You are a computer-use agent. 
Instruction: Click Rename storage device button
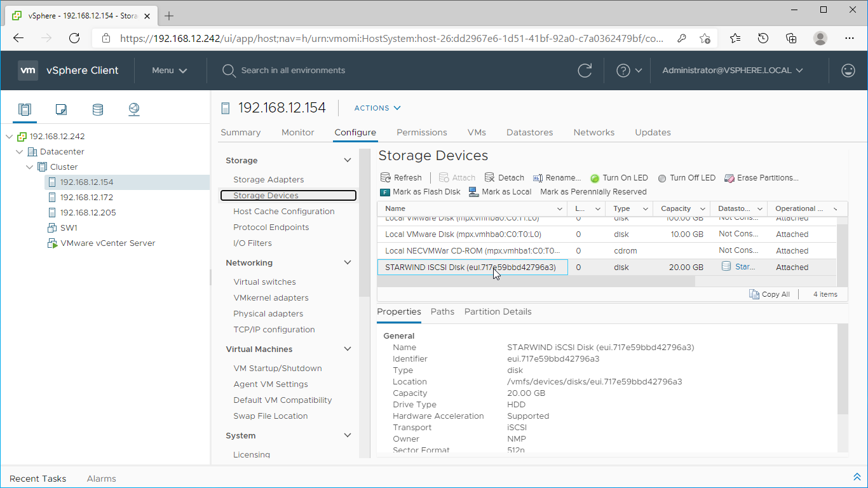coord(557,178)
